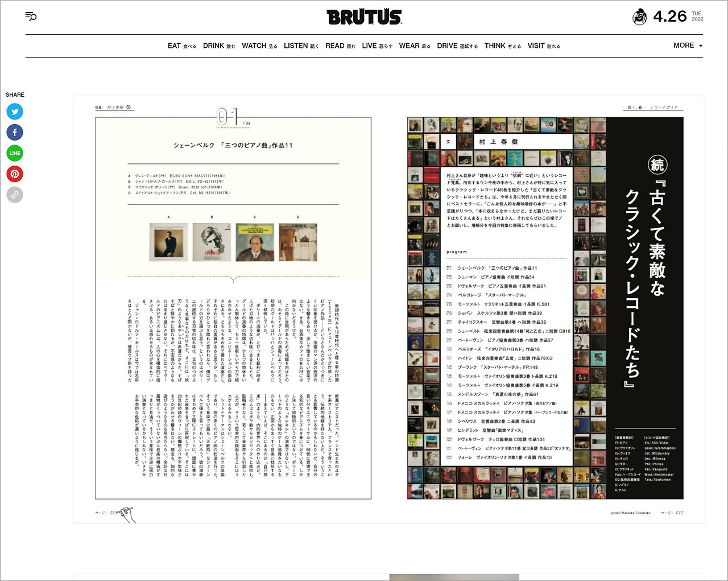This screenshot has width=728, height=581.
Task: Share the article via LINE
Action: (15, 153)
